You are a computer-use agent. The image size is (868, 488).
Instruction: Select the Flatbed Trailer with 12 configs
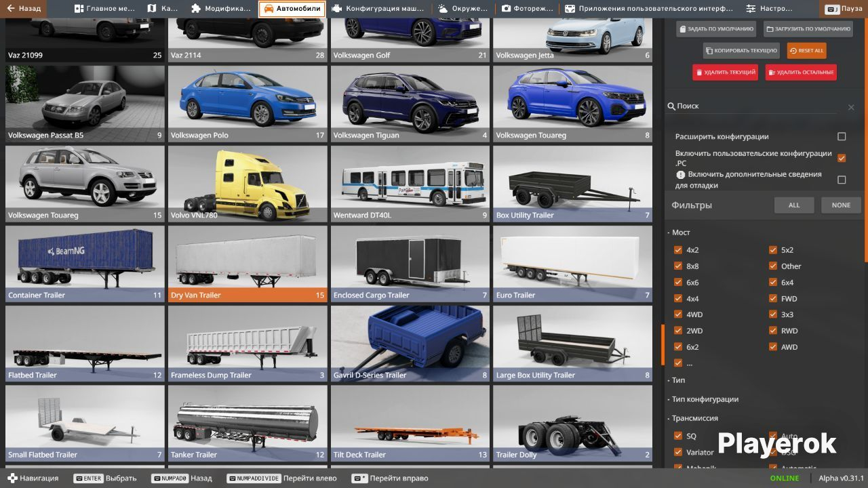(x=85, y=344)
